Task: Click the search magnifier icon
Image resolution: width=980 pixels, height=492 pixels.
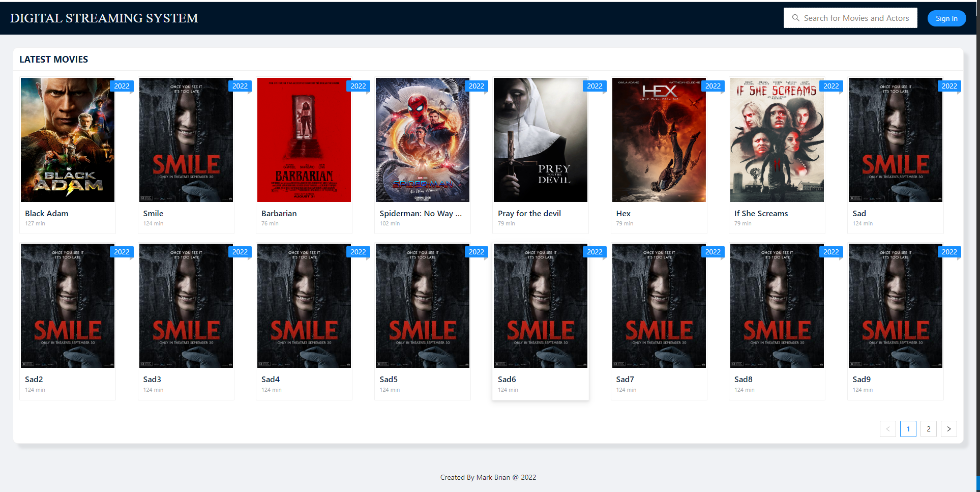Action: [795, 18]
